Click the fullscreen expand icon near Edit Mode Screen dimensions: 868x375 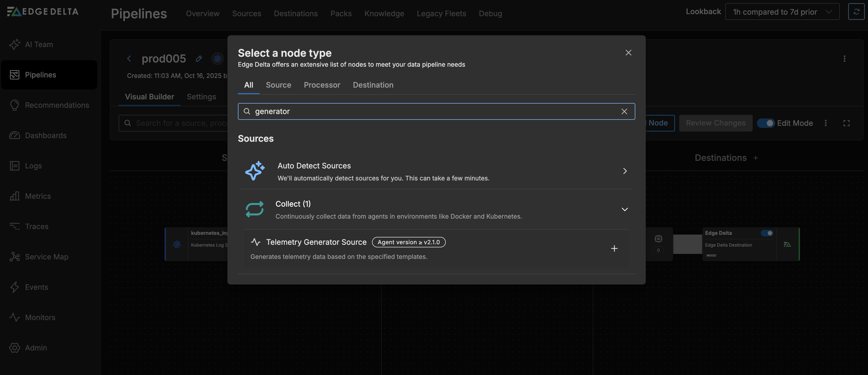pyautogui.click(x=846, y=123)
